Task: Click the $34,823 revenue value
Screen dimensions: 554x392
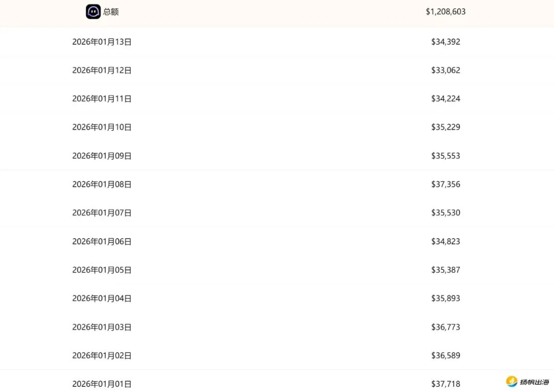Action: (445, 241)
